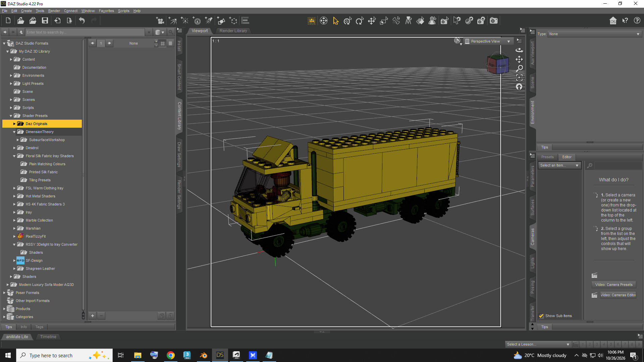Open Video: Cameras Editor link
644x362 pixels.
[618, 295]
